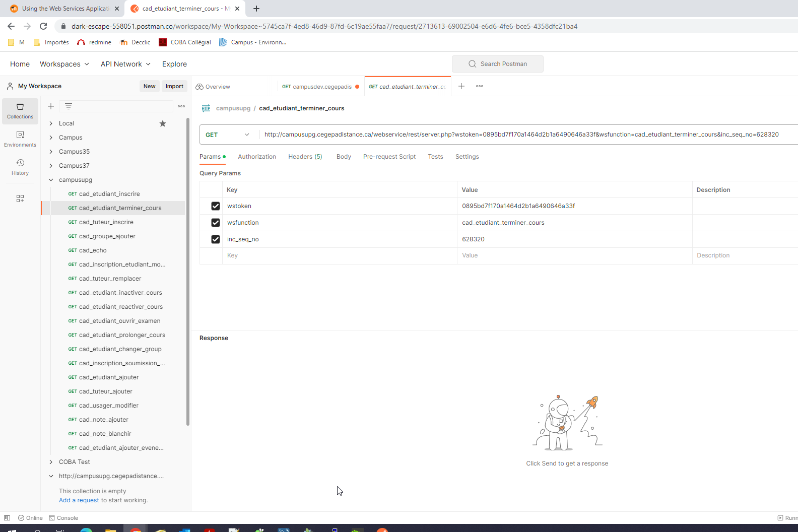Open the Pre-request Script tab
Screen dimensions: 798x532
389,157
